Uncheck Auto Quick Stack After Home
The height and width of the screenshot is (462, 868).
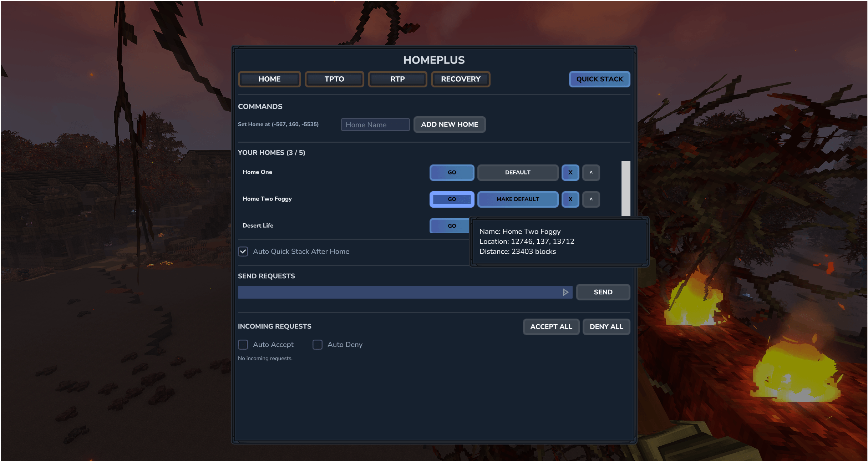coord(243,252)
